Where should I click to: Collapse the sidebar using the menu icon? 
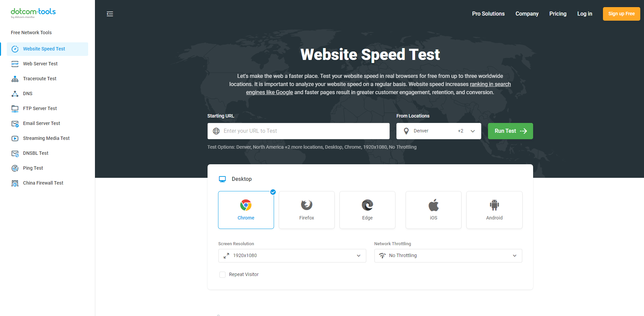(x=110, y=14)
